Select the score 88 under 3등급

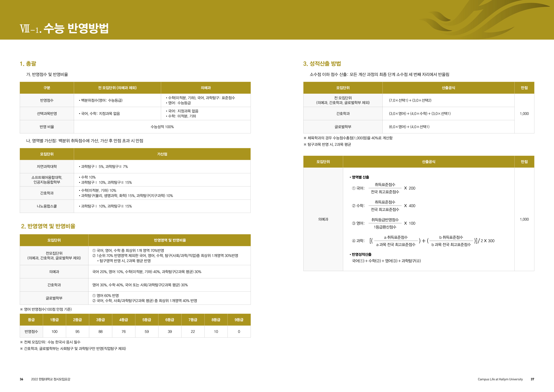(100, 331)
